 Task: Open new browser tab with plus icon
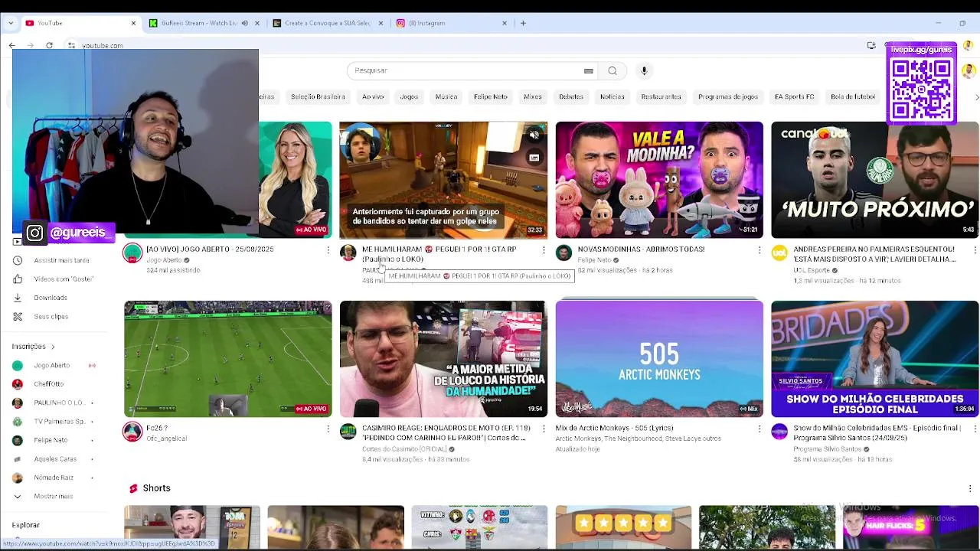pos(523,23)
